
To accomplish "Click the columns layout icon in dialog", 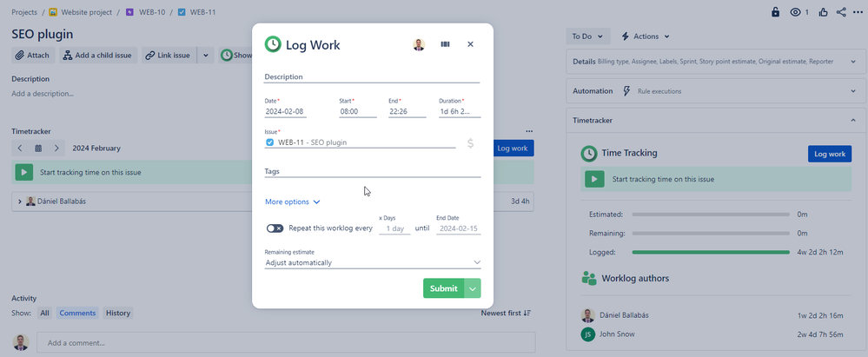I will 445,44.
